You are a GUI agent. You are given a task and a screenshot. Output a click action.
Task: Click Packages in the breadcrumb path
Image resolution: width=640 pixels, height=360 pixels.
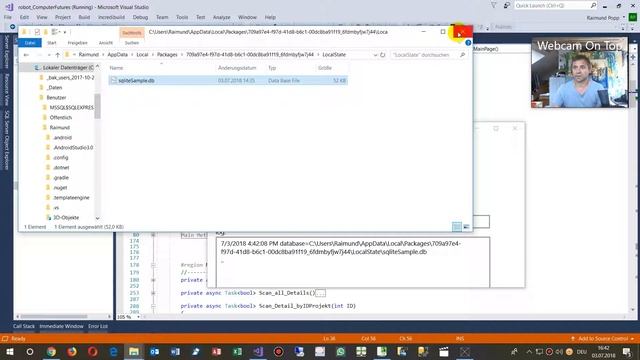167,55
